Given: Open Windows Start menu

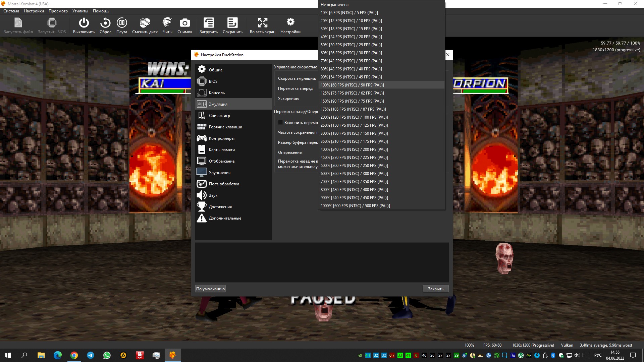Looking at the screenshot, I should pyautogui.click(x=8, y=355).
